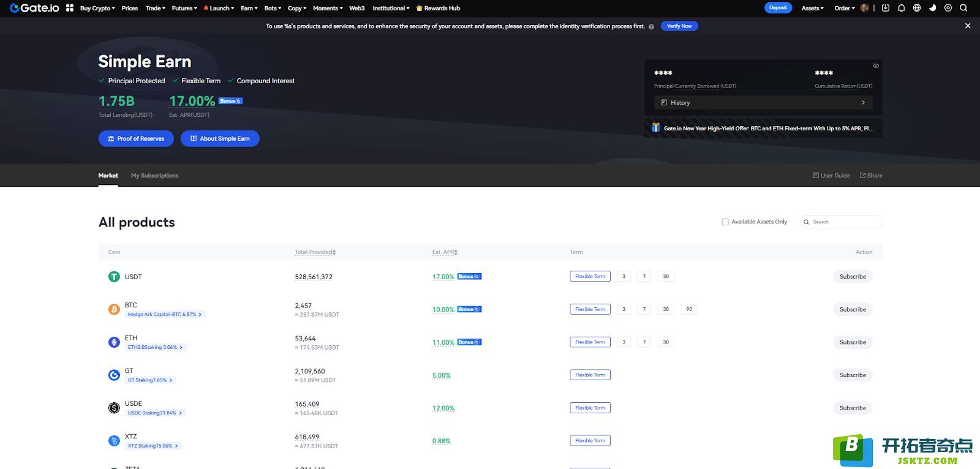The image size is (980, 469).
Task: Open the user profile avatar
Action: tap(865, 8)
